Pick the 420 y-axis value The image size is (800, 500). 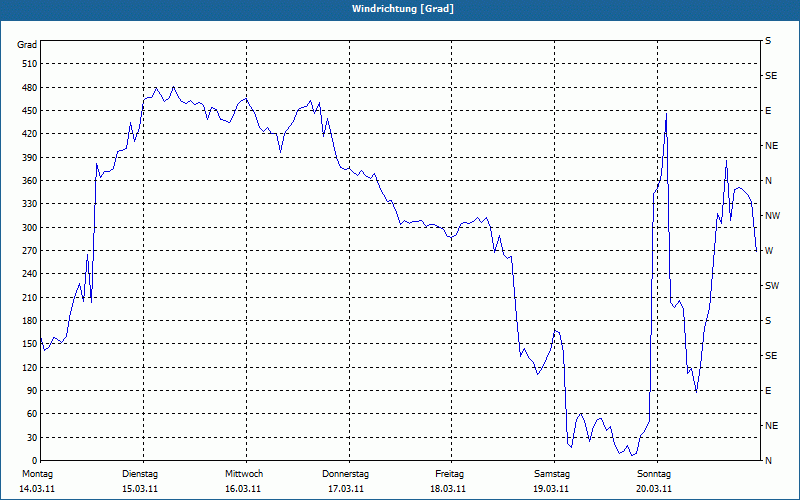30,134
